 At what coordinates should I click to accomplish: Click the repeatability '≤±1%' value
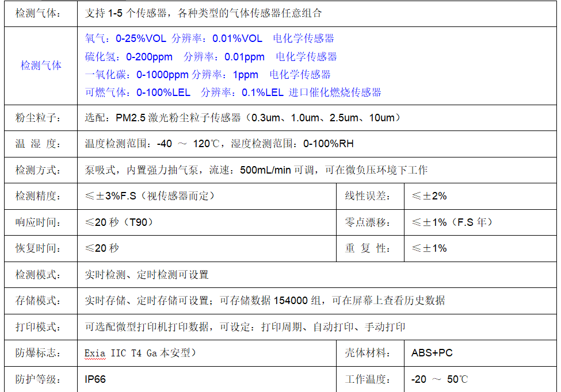[x=429, y=248]
